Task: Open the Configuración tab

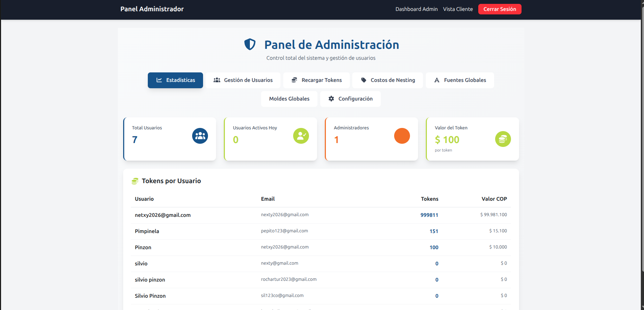Action: pyautogui.click(x=351, y=99)
